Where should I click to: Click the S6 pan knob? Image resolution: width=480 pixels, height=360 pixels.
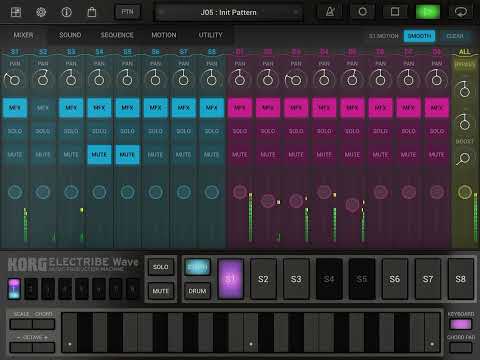155,79
